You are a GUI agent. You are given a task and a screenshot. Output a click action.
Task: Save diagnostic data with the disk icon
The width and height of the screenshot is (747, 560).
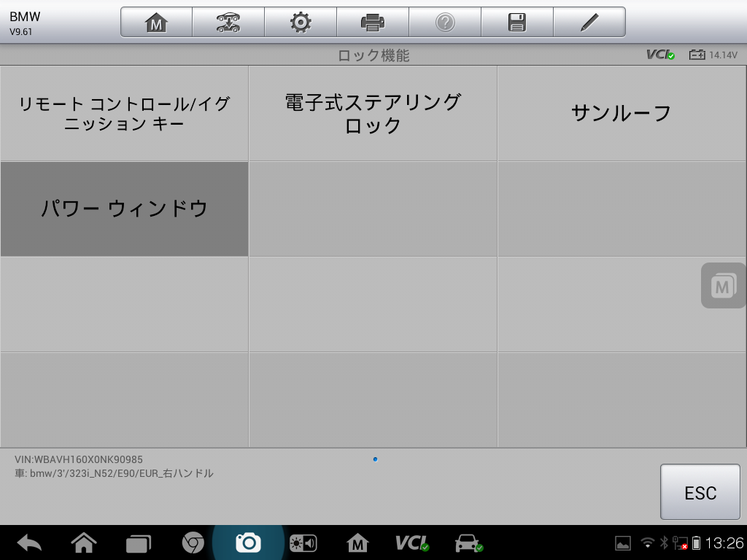[x=517, y=21]
